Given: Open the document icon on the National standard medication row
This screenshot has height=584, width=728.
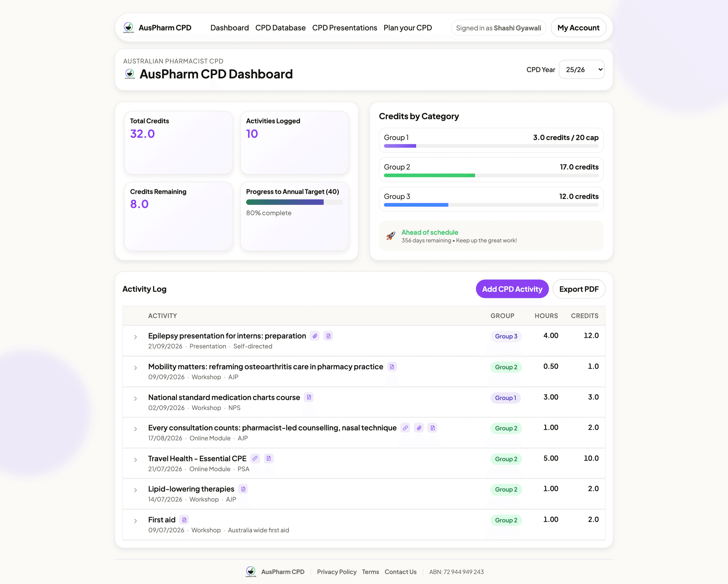Looking at the screenshot, I should point(309,397).
